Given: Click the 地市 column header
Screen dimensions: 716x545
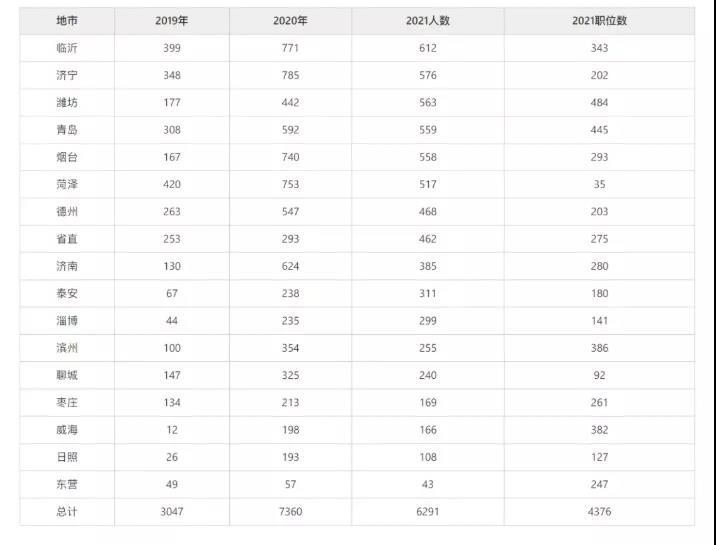Looking at the screenshot, I should (x=67, y=21).
